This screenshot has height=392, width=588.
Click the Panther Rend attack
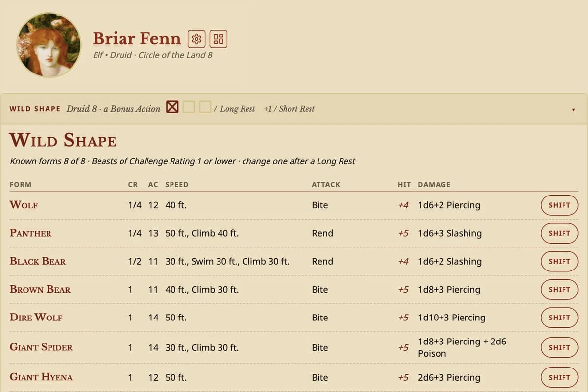322,233
